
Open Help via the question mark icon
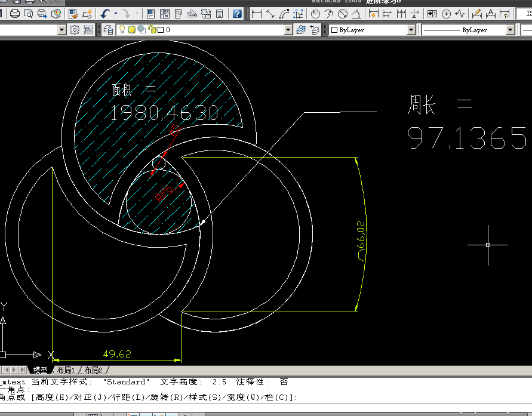[237, 14]
